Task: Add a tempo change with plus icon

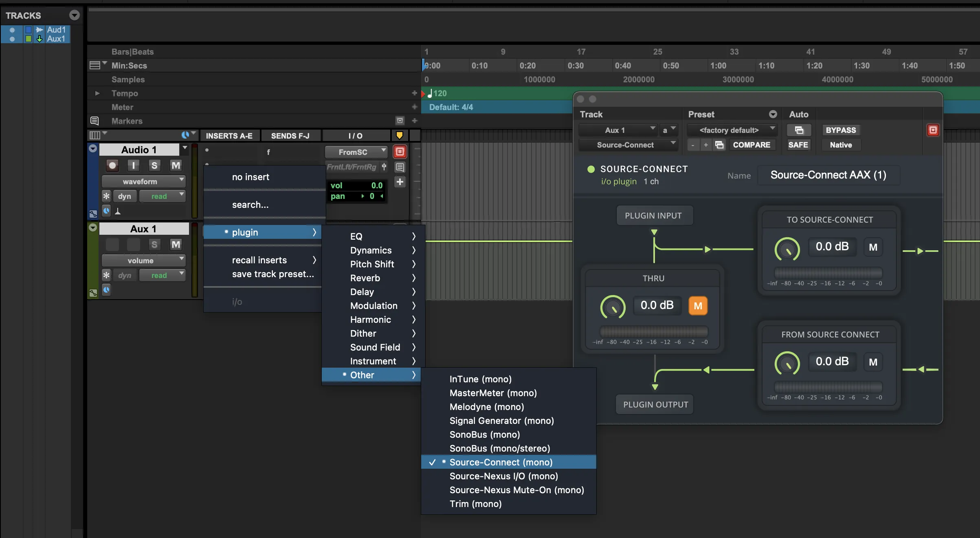Action: tap(414, 93)
